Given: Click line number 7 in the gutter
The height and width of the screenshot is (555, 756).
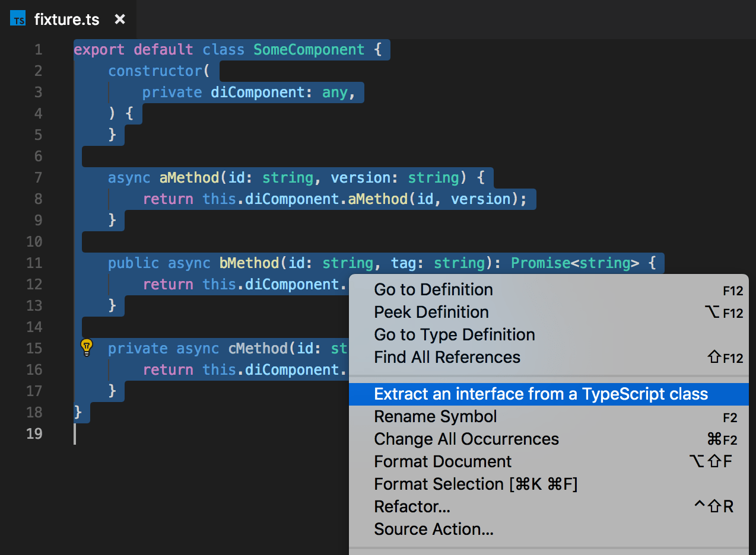Looking at the screenshot, I should tap(37, 177).
